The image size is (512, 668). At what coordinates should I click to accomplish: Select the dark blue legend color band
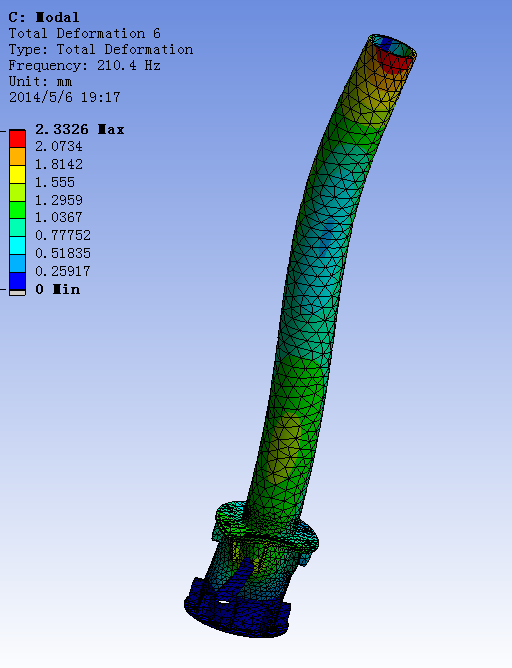[17, 282]
